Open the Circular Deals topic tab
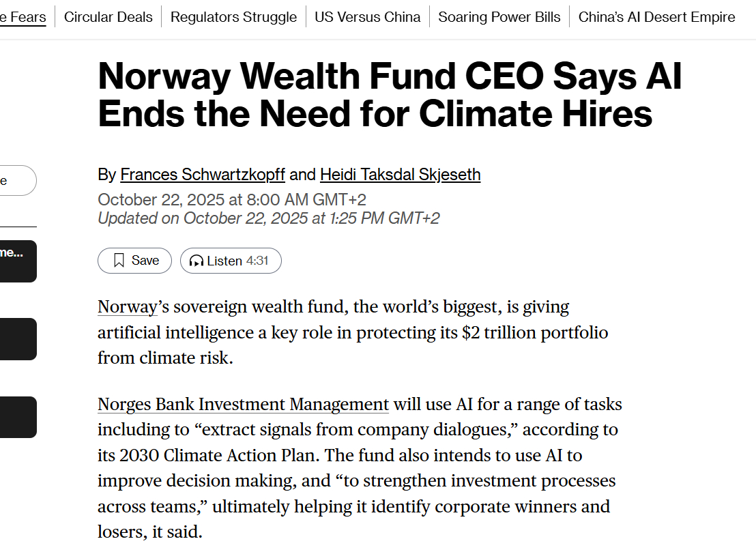The image size is (756, 552). 108,17
